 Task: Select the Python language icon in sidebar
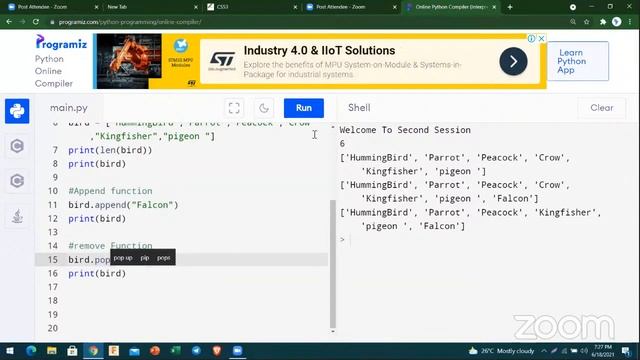pyautogui.click(x=17, y=111)
